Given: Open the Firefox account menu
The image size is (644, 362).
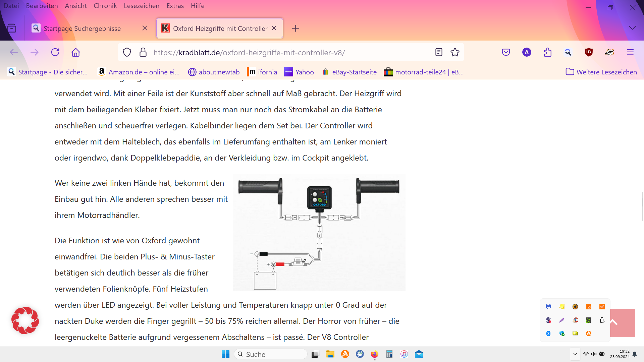Looking at the screenshot, I should pos(527,52).
